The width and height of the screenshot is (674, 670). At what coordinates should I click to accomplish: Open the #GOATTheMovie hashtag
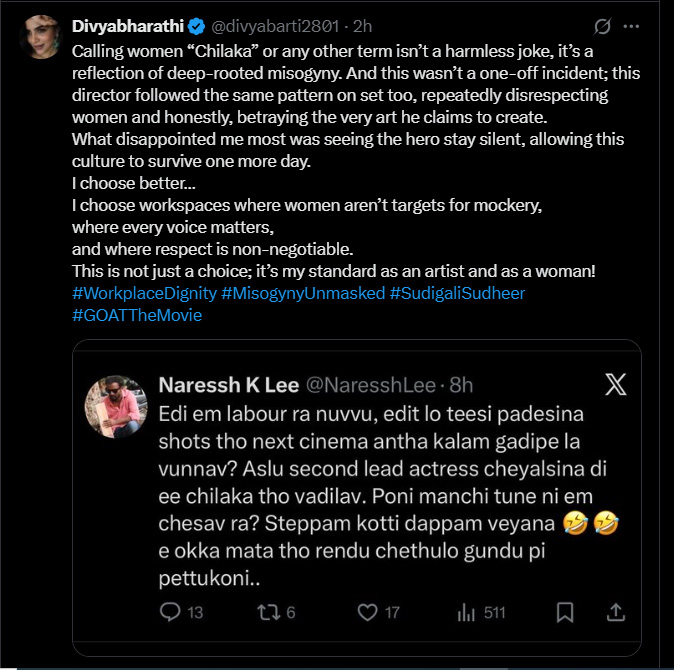(x=137, y=316)
